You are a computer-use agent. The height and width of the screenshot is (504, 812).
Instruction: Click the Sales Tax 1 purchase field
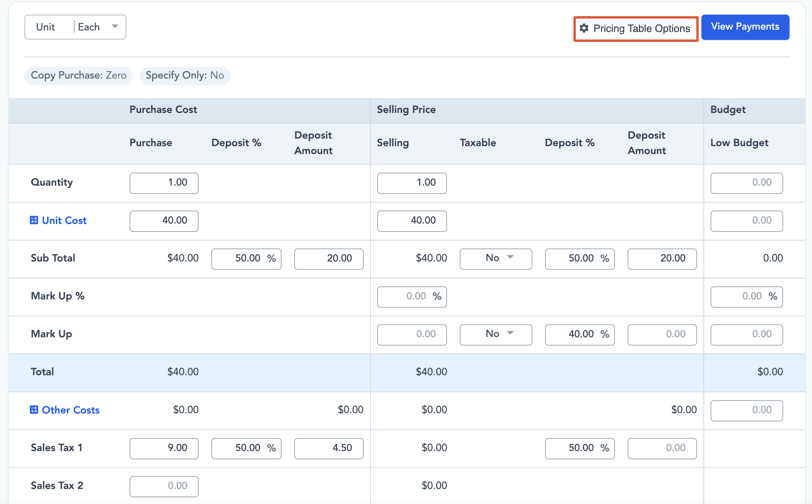tap(164, 448)
